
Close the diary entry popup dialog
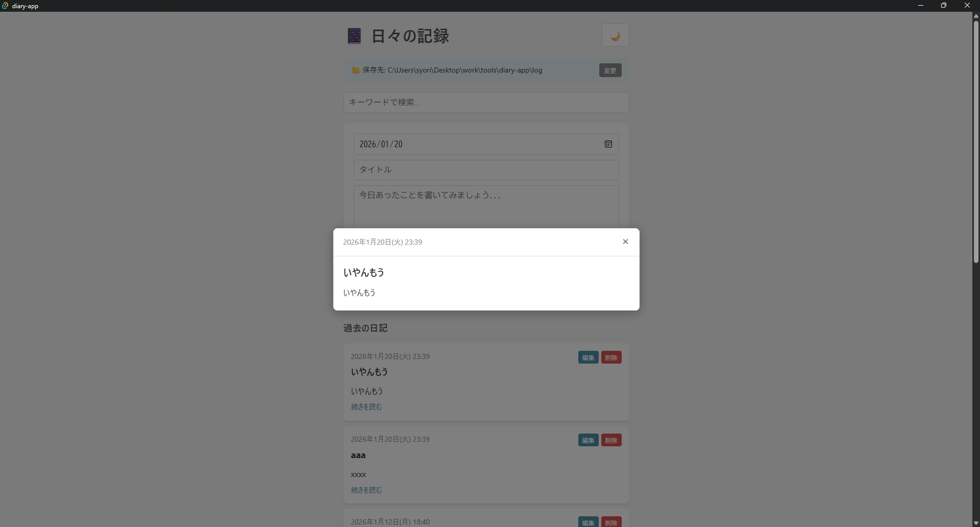[625, 242]
